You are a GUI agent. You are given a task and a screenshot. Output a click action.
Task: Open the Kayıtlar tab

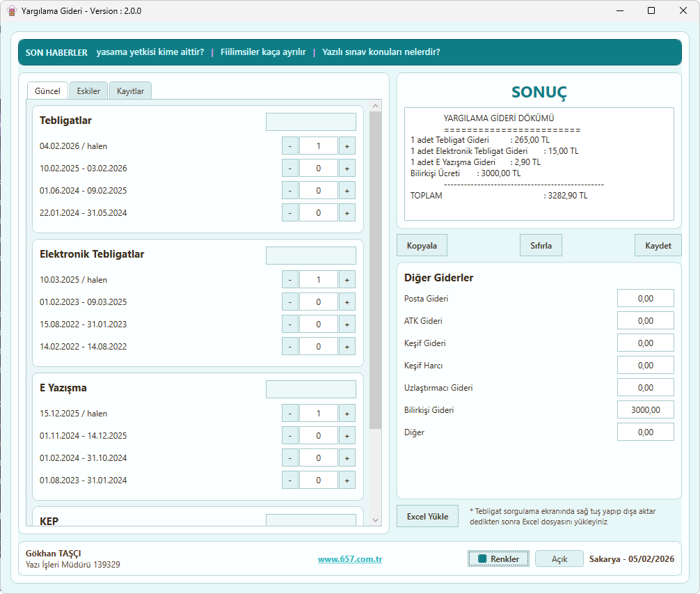tap(130, 91)
